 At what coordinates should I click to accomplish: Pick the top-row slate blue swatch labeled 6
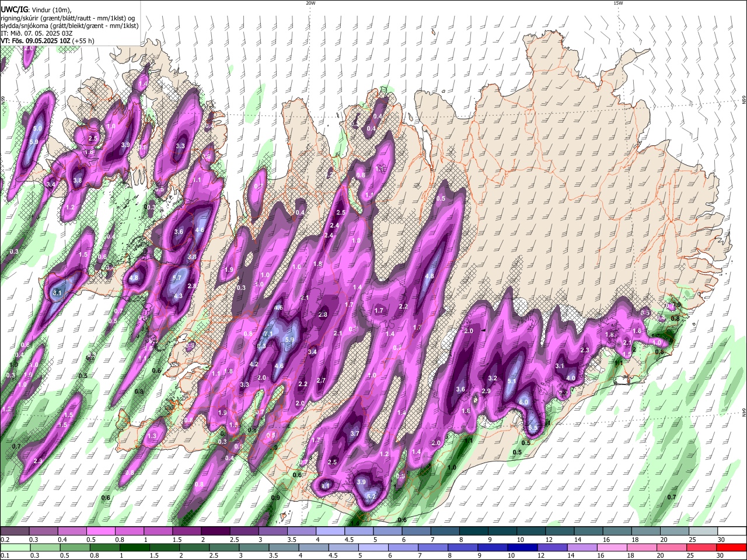pos(417,531)
